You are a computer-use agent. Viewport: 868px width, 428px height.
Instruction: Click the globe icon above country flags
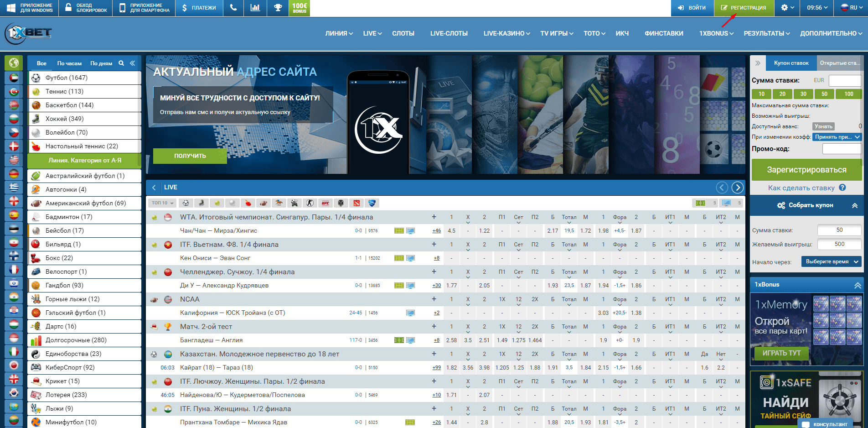tap(14, 63)
